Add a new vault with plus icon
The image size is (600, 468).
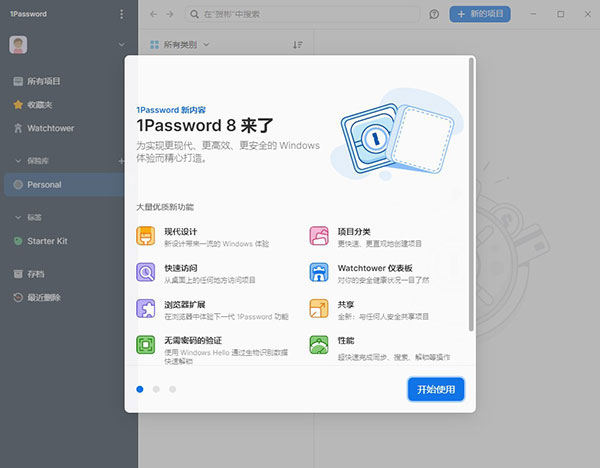[x=121, y=161]
